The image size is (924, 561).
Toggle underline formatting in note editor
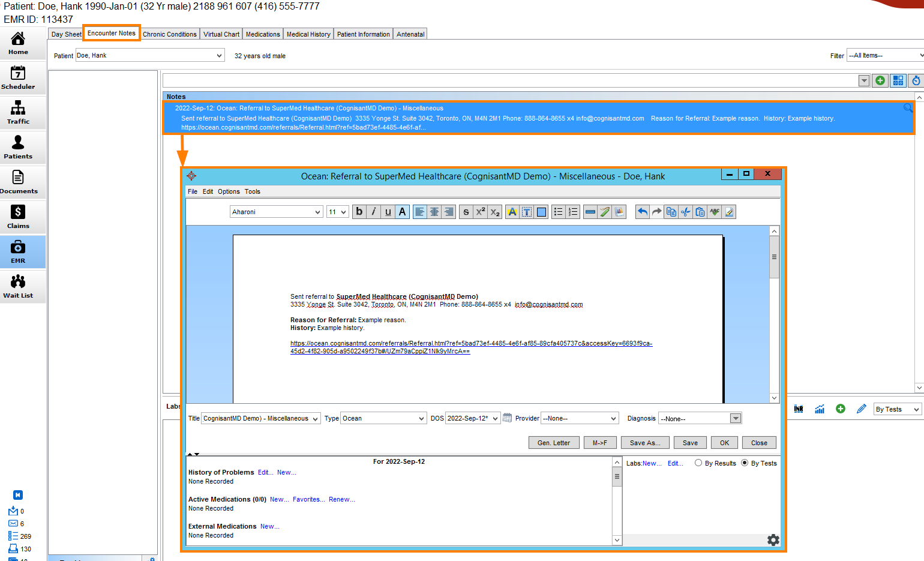388,212
